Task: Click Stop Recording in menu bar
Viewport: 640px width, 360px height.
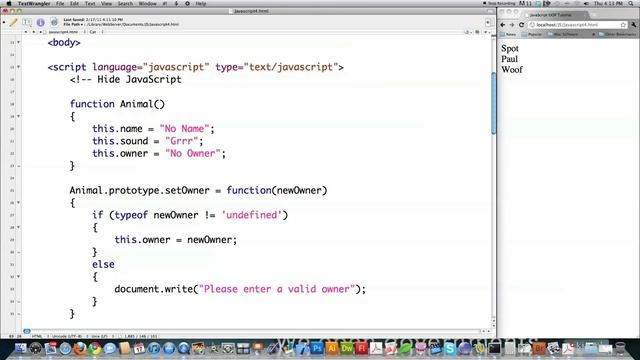Action: (x=500, y=3)
